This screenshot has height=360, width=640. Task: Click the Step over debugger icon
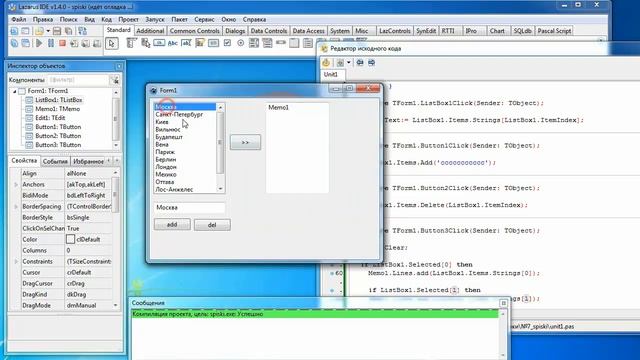pyautogui.click(x=85, y=43)
